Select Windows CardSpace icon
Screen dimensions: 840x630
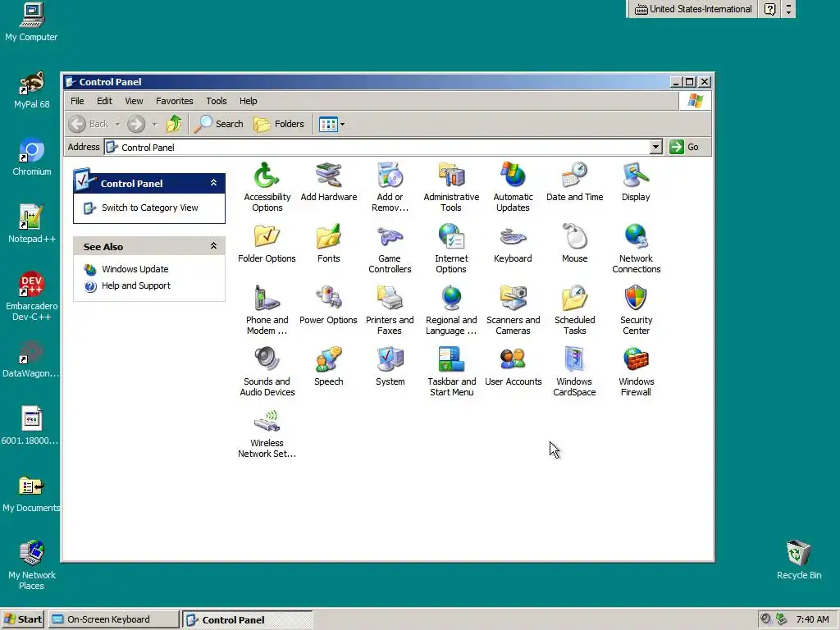574,372
